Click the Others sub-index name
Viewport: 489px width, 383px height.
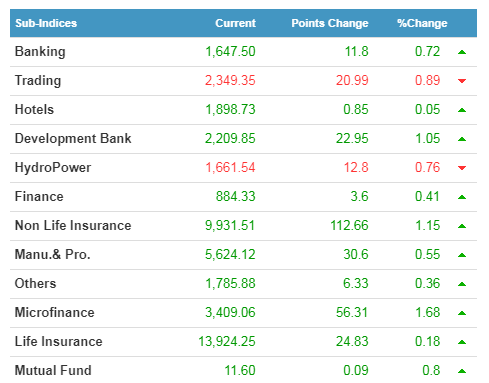[x=35, y=284]
